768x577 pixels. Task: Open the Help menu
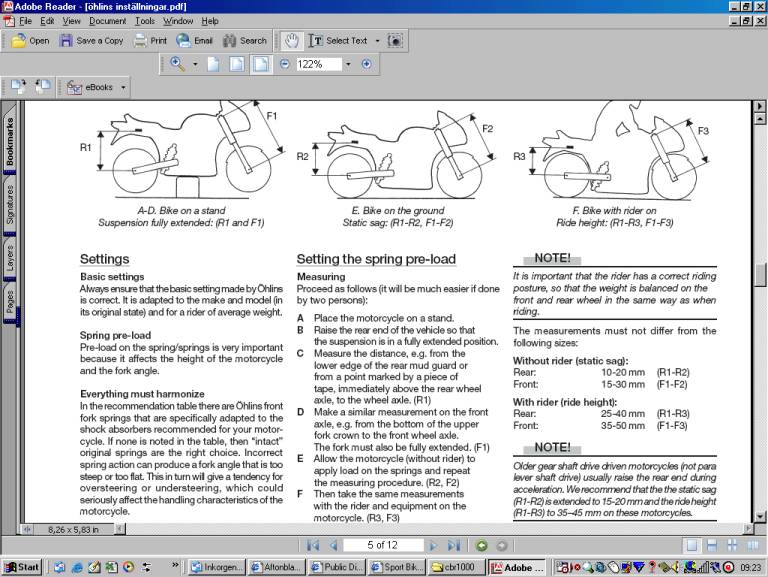[x=210, y=21]
